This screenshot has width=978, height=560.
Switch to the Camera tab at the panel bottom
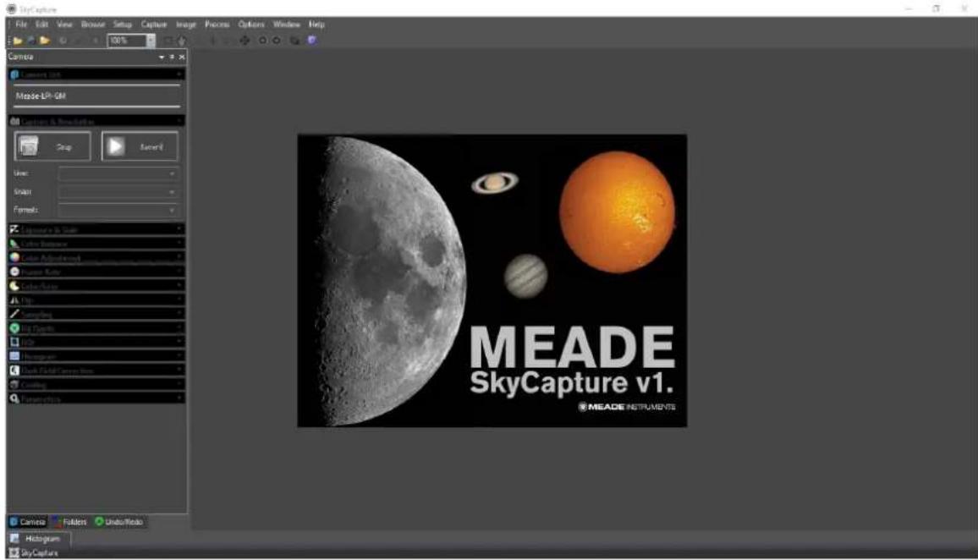(28, 522)
